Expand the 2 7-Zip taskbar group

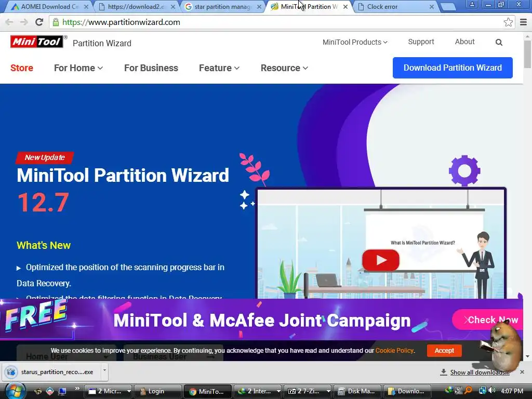(x=328, y=391)
